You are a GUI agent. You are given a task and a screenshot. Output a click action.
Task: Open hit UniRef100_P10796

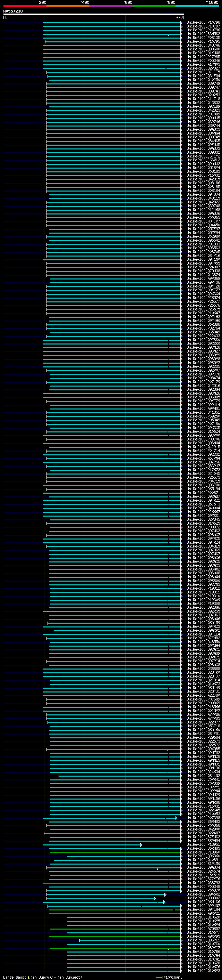click(x=203, y=30)
